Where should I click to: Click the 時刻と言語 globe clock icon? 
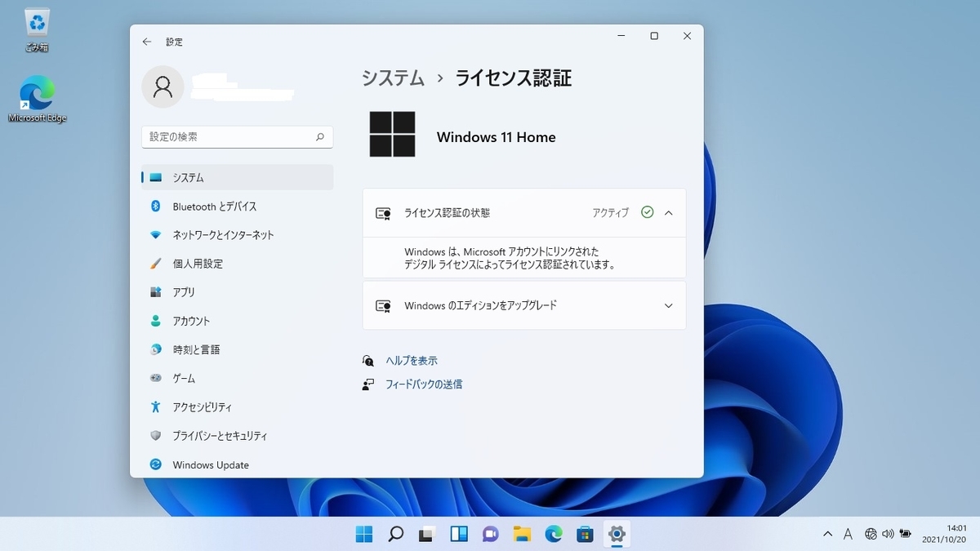coord(156,349)
